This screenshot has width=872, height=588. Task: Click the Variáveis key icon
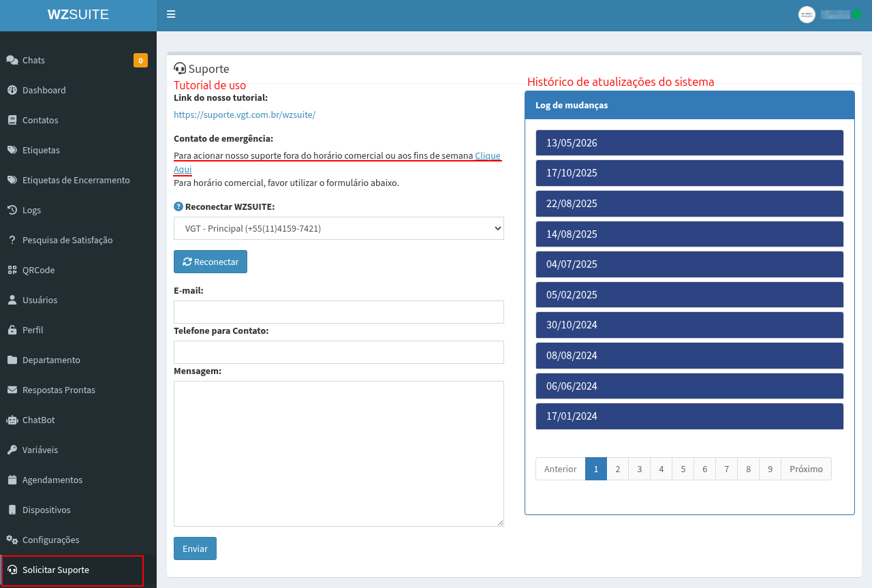[12, 450]
